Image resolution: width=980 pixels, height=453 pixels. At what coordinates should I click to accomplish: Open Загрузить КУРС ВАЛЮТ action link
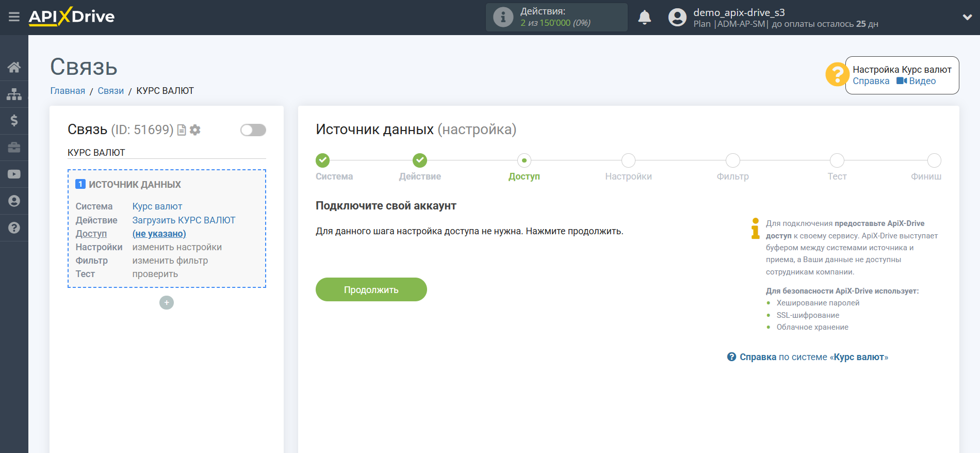point(184,220)
